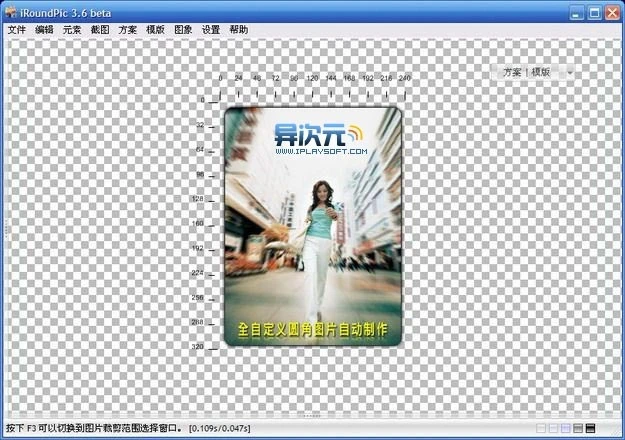Open the 模版 (Template) menu in menu bar
This screenshot has width=625, height=440.
tap(155, 29)
